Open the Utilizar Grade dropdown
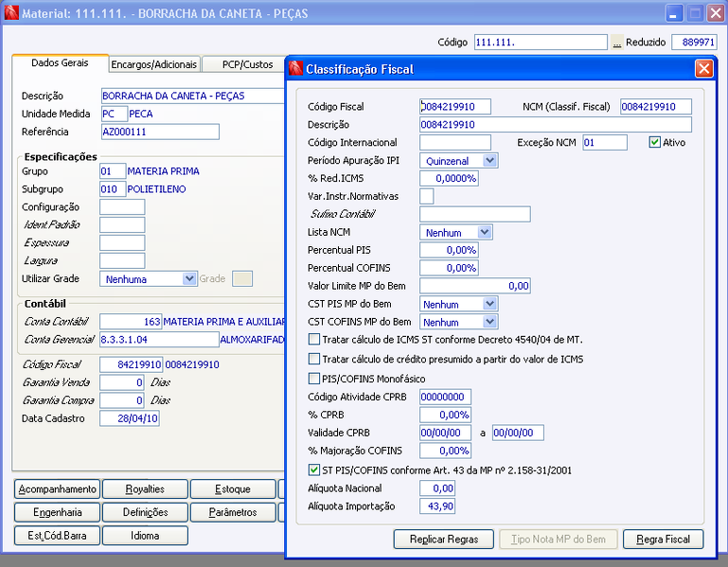The image size is (728, 567). [189, 278]
